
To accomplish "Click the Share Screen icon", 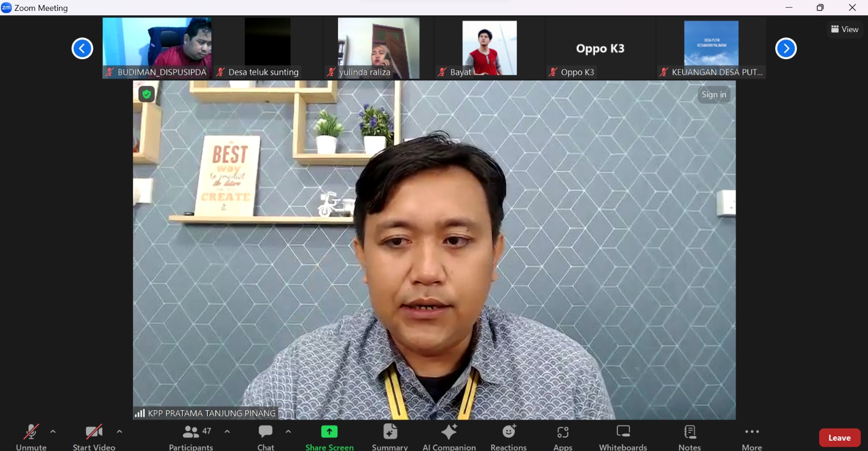I will (x=329, y=432).
